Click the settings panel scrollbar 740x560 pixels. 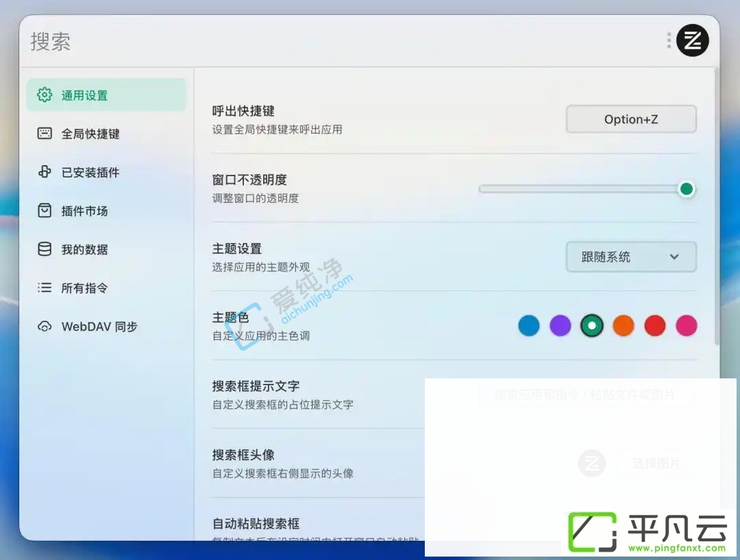pos(717,206)
